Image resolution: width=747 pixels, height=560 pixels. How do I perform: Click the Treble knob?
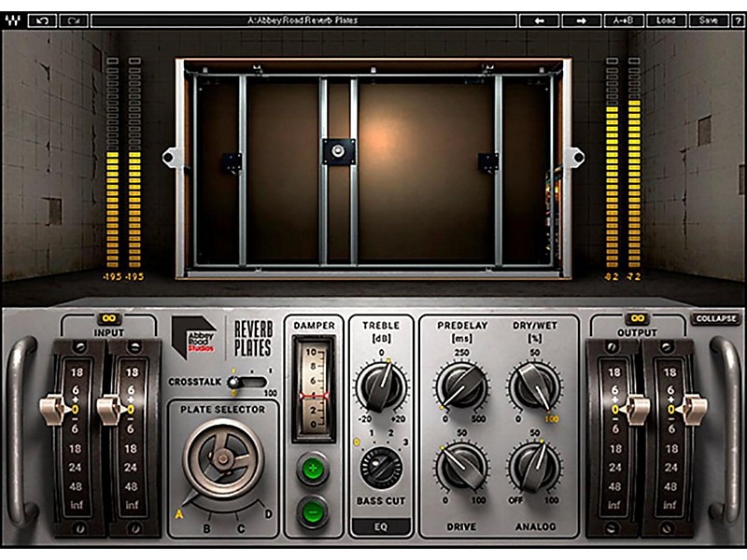pyautogui.click(x=381, y=386)
